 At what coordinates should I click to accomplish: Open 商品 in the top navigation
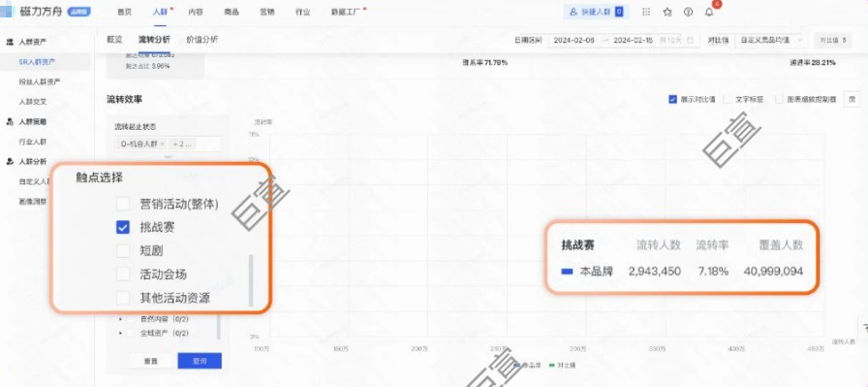pos(232,12)
